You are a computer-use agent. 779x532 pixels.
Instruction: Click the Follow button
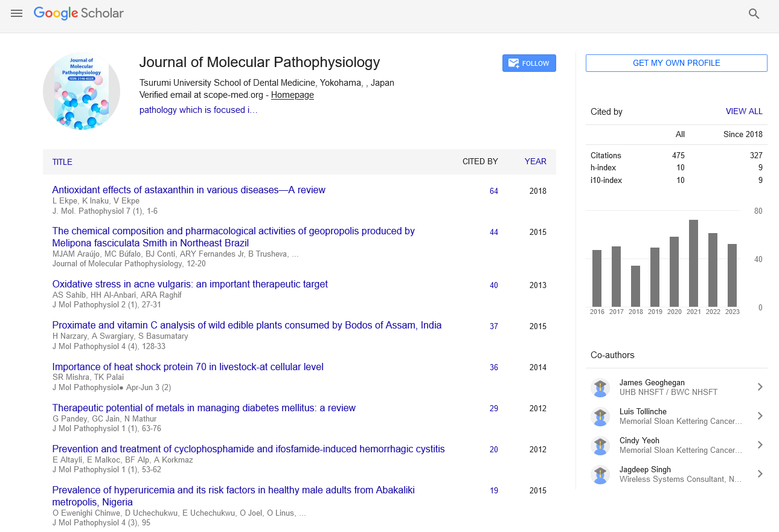pyautogui.click(x=529, y=63)
